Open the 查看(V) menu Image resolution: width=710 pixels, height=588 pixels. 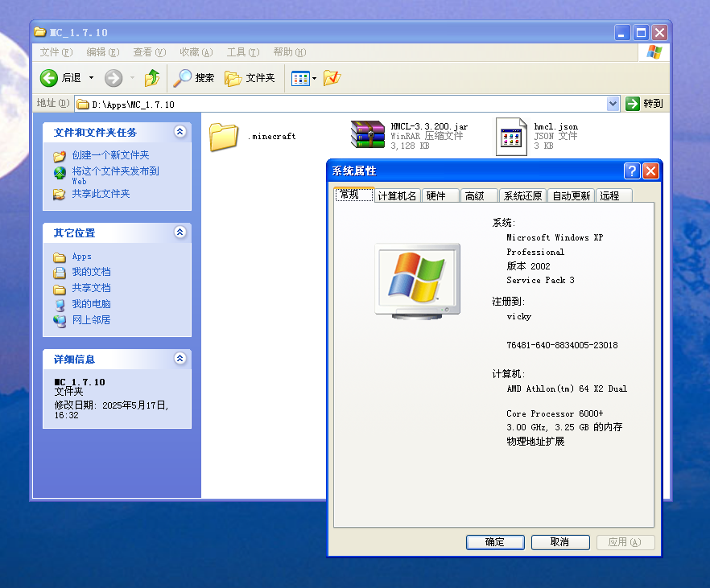point(150,52)
